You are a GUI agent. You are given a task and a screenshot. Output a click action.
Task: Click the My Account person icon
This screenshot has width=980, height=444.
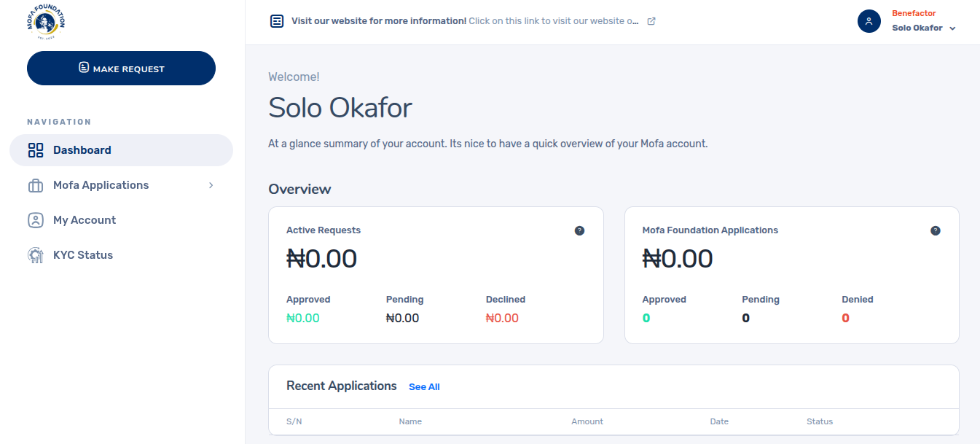coord(36,220)
